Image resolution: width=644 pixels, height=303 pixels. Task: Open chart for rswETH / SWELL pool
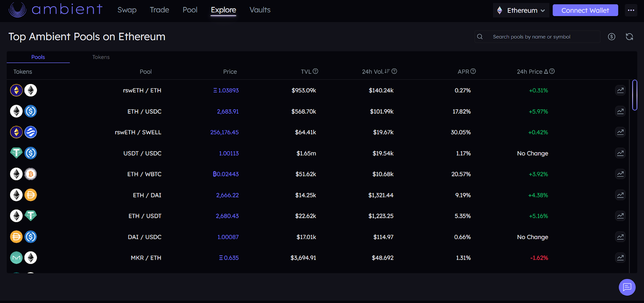tap(620, 132)
